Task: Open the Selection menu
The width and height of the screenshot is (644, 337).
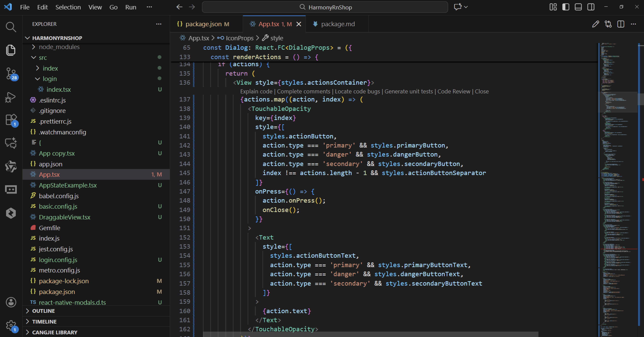Action: (x=68, y=7)
